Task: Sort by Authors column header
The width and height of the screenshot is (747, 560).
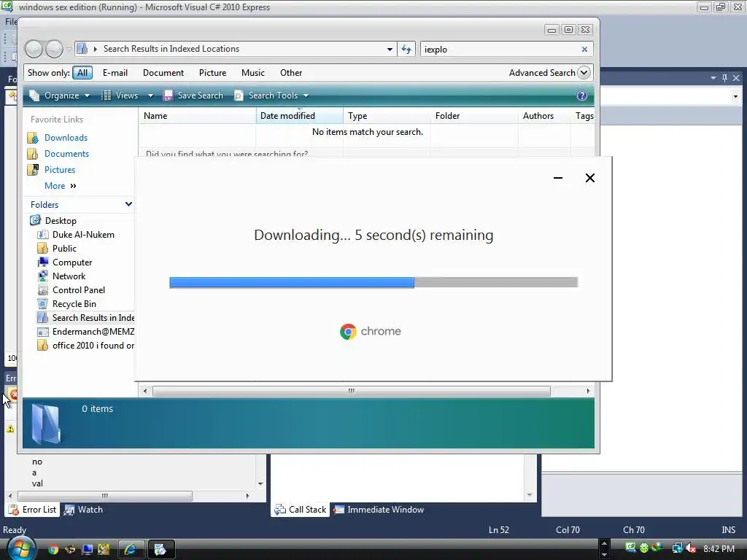Action: click(544, 116)
